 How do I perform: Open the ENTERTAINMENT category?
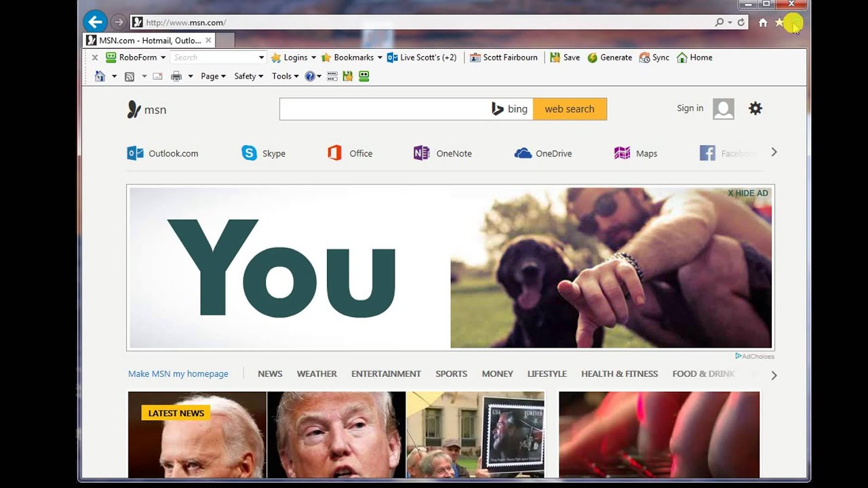386,373
